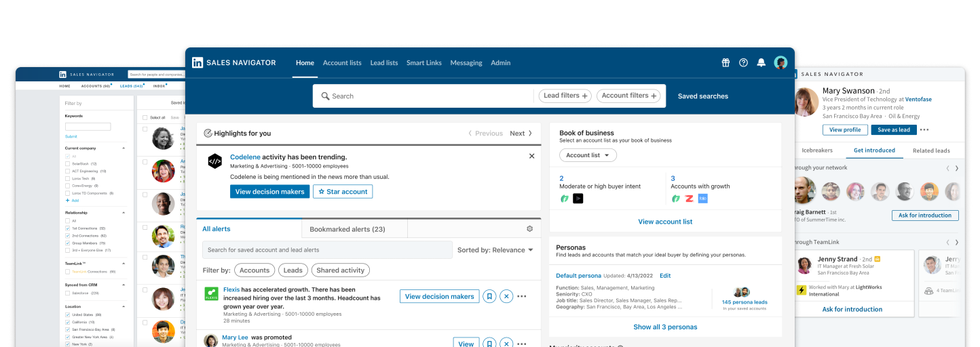Collapse the Synced from CRM section
Viewport: 980px width, 347px height.
coord(124,285)
